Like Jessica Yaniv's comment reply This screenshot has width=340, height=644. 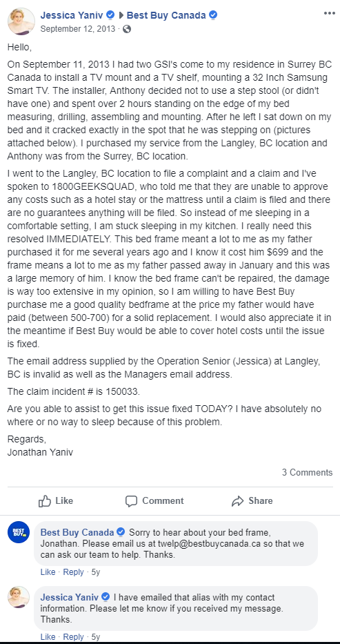(48, 636)
